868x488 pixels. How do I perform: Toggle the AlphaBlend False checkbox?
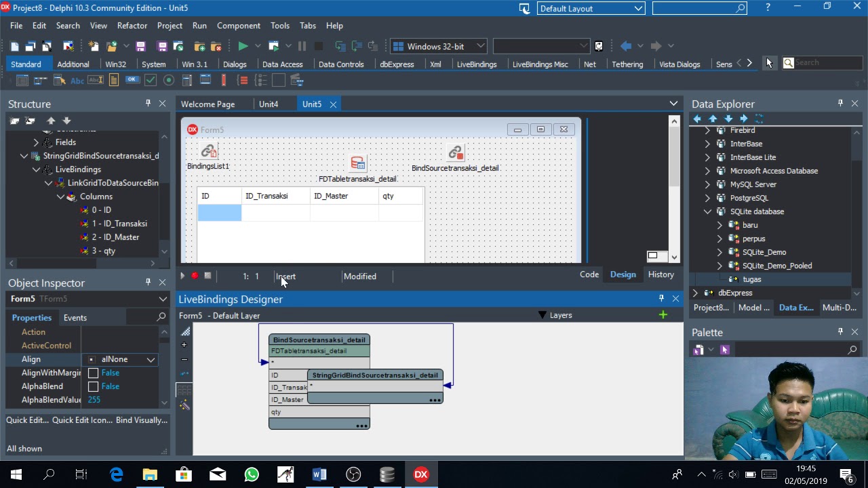pos(94,386)
